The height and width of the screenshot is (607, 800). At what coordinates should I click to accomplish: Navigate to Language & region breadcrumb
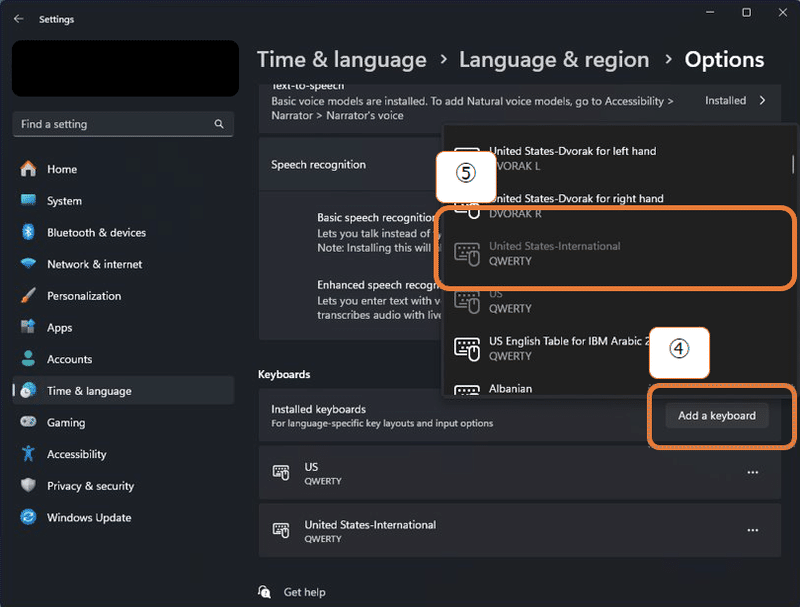pos(554,60)
